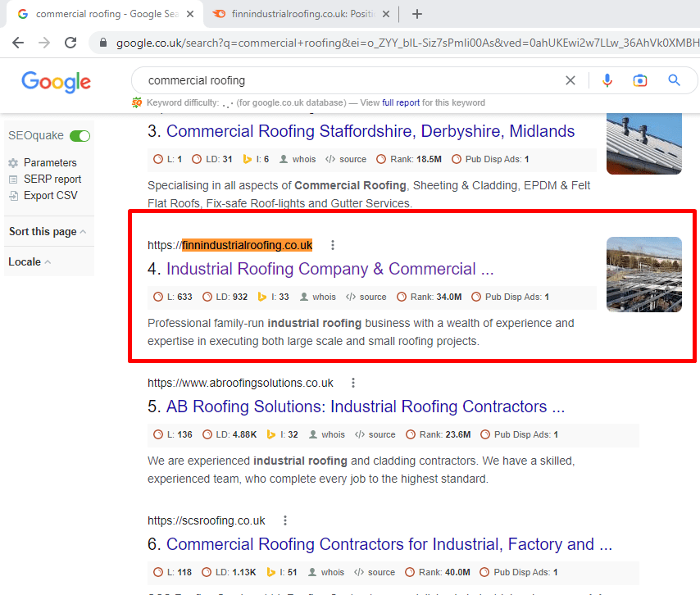Click Rank: 18.5M in result 3
Screen dimensions: 700x595
pos(409,159)
